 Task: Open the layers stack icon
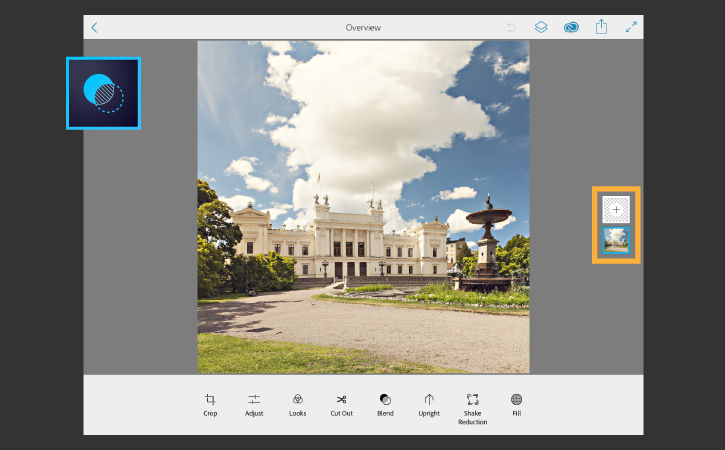click(x=541, y=27)
